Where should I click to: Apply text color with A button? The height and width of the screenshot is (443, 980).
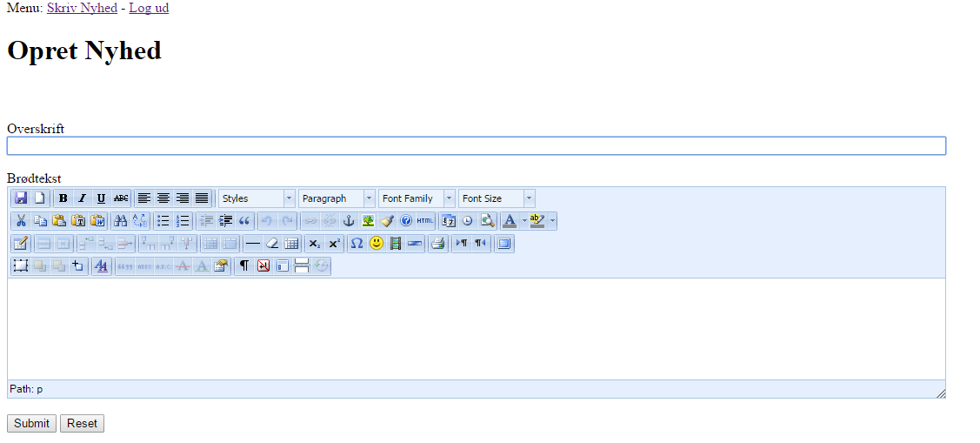tap(510, 221)
